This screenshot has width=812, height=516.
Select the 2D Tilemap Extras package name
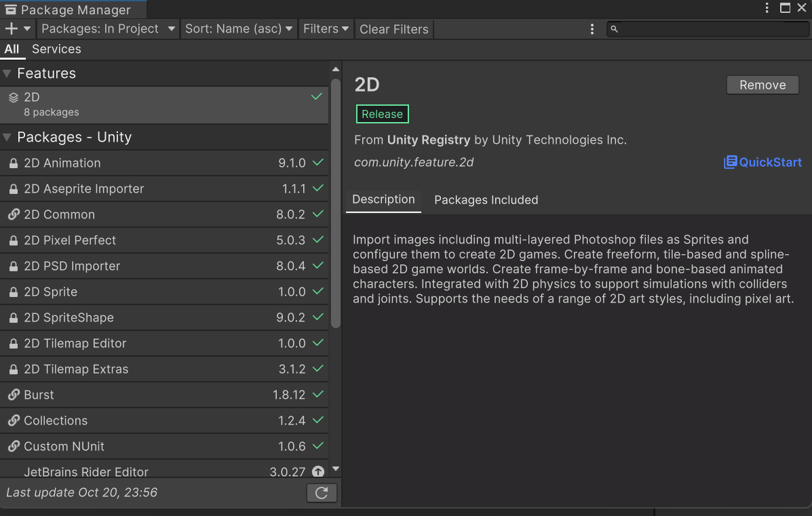coord(76,369)
